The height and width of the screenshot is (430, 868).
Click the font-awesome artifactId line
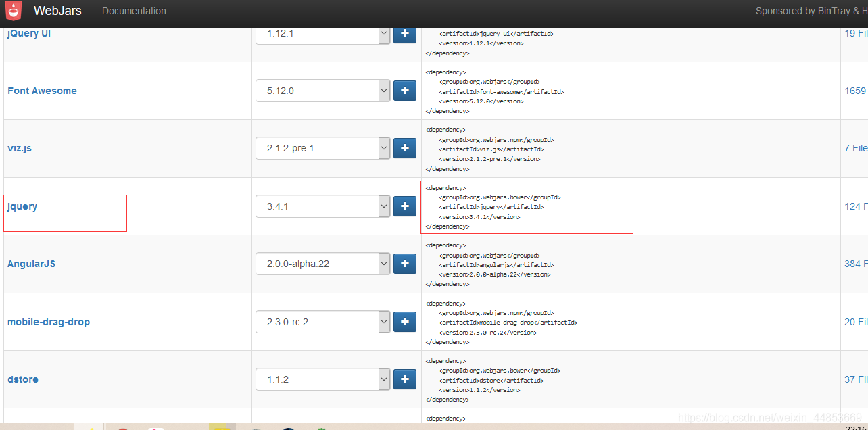coord(501,92)
